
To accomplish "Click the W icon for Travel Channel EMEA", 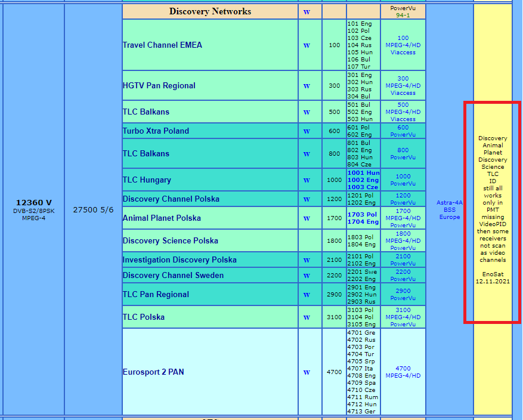I will [x=307, y=45].
